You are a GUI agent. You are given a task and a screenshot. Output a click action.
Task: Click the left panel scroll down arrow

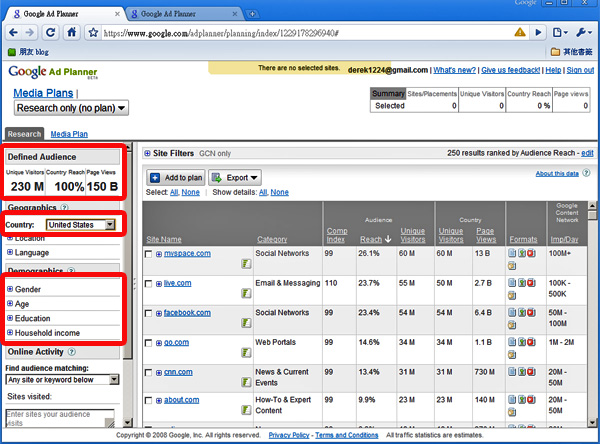[128, 423]
